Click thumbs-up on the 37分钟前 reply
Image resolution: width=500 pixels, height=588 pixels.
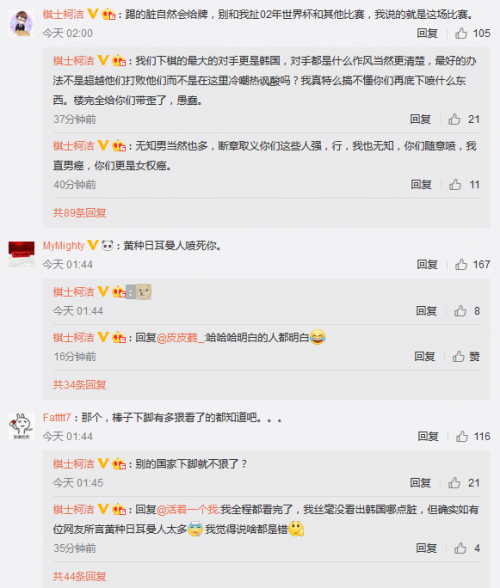(x=454, y=120)
